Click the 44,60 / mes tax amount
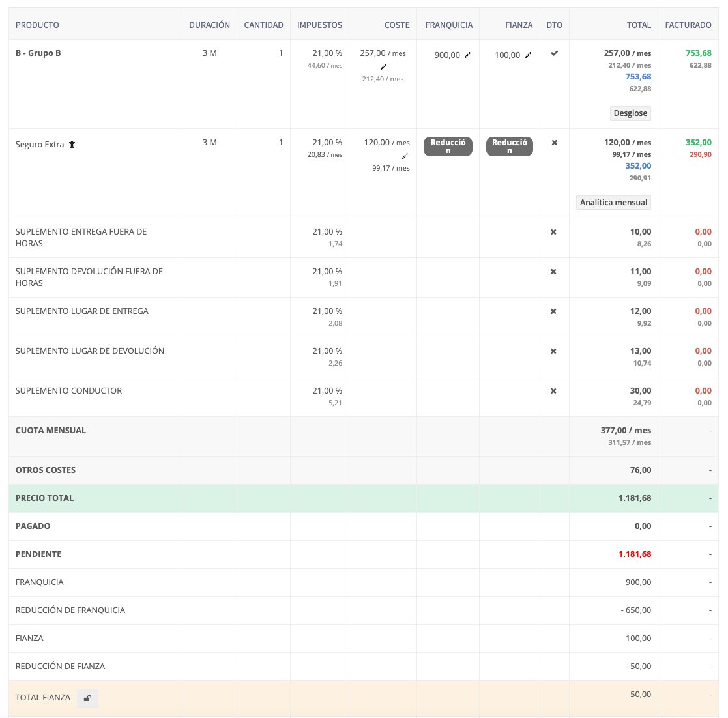 pos(325,65)
